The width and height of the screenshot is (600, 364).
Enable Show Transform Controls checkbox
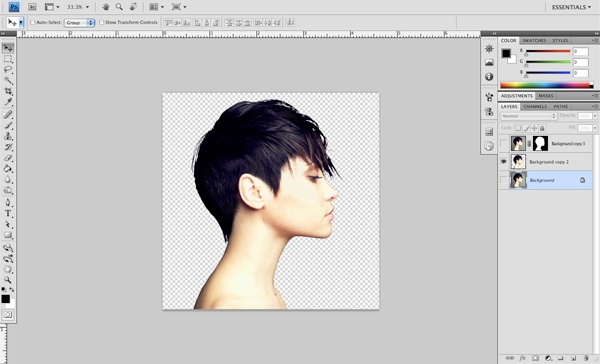pyautogui.click(x=101, y=23)
